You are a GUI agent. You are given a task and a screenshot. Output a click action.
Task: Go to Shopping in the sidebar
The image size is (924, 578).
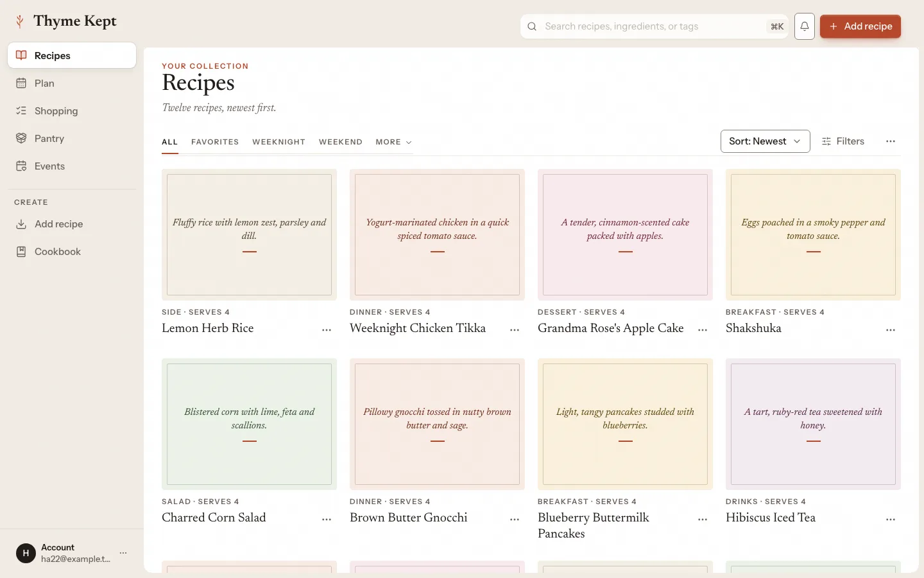pyautogui.click(x=72, y=110)
